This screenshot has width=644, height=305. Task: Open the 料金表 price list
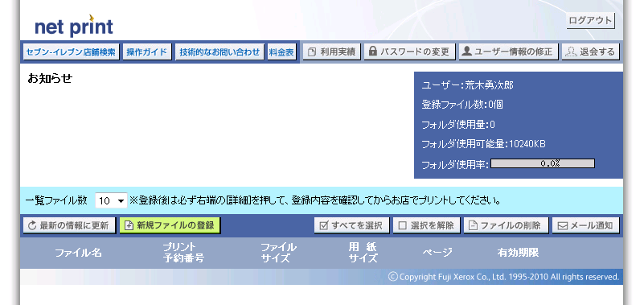(x=281, y=52)
